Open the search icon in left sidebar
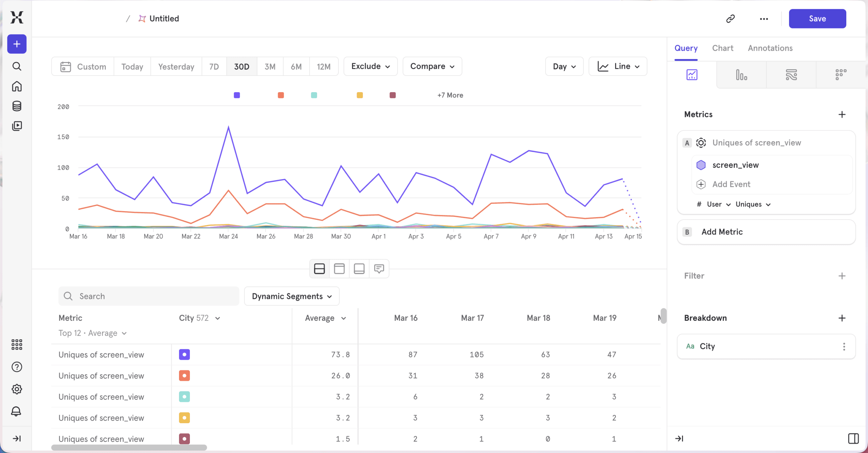Screen dimensions: 868x453 coord(17,66)
